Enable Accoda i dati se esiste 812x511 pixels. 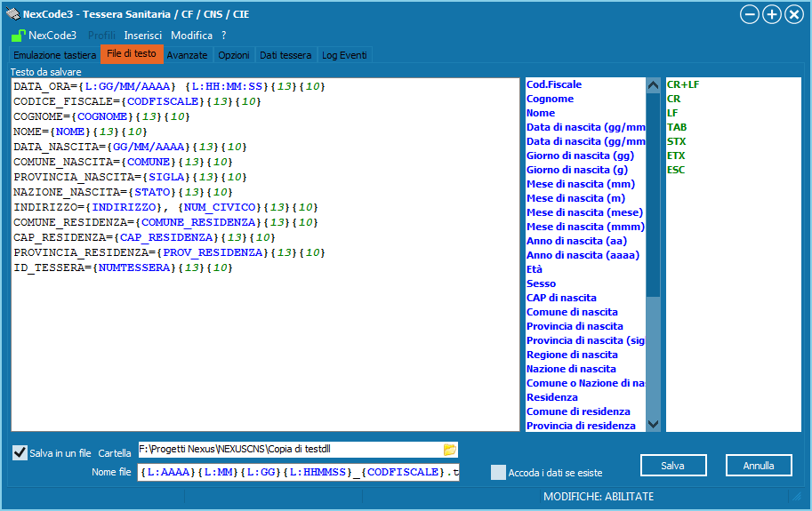pyautogui.click(x=498, y=473)
